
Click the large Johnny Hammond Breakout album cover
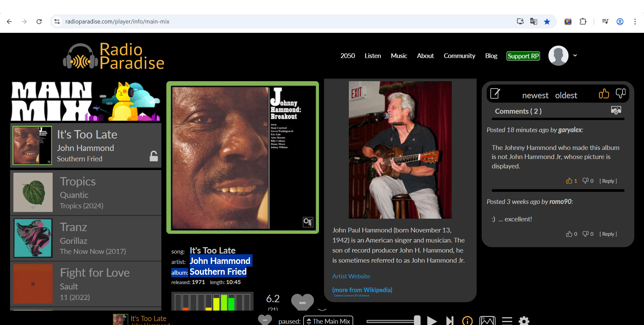point(243,157)
